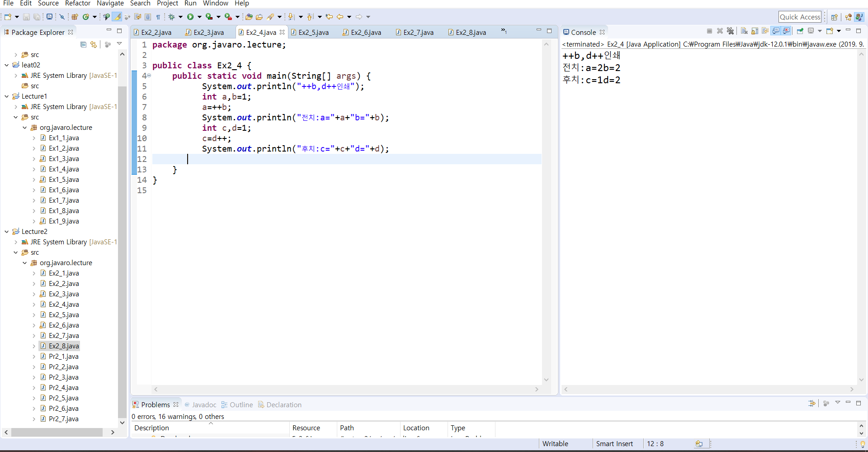Open the terminal/console monitor toolbar icon
The height and width of the screenshot is (452, 868).
[50, 17]
